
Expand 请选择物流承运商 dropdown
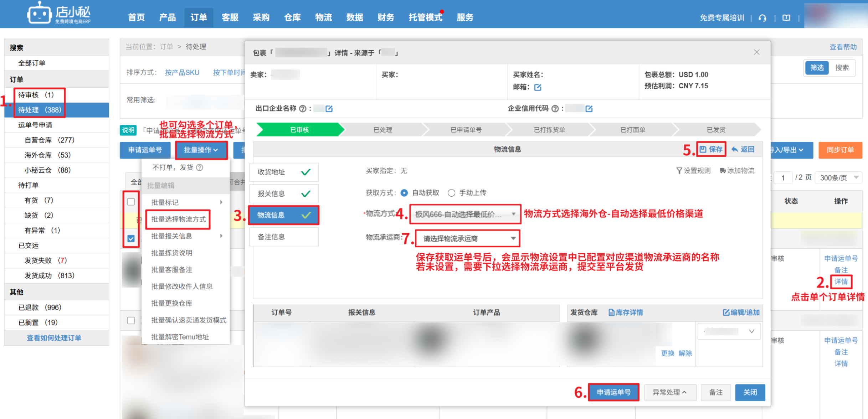point(467,238)
